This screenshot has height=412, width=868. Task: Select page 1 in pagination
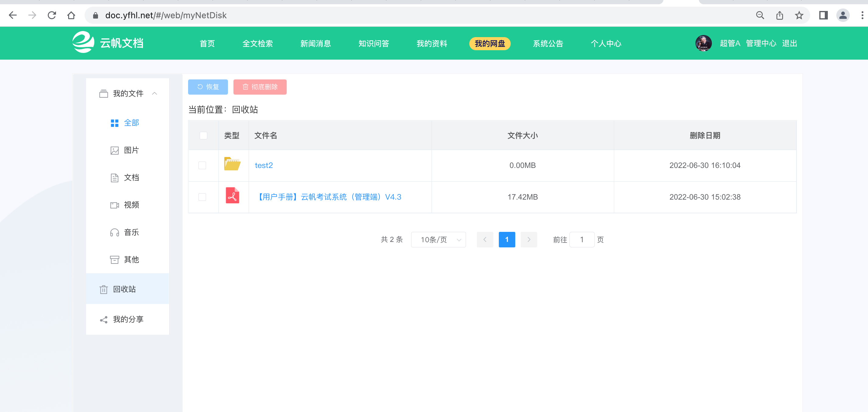pos(507,239)
